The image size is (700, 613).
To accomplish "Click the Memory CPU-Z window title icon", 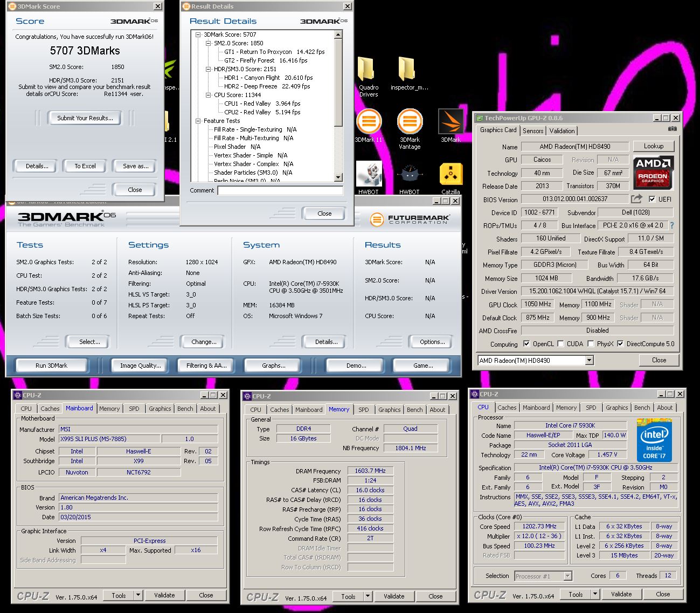I will pos(247,396).
